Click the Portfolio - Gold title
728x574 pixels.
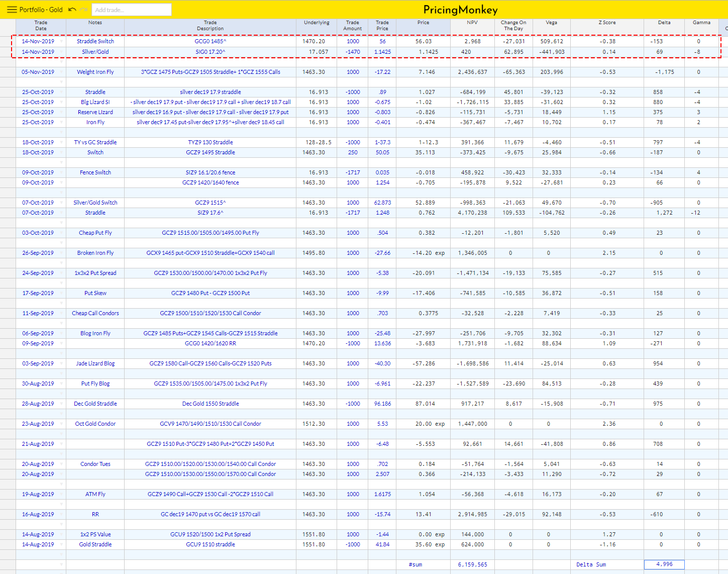pos(41,10)
